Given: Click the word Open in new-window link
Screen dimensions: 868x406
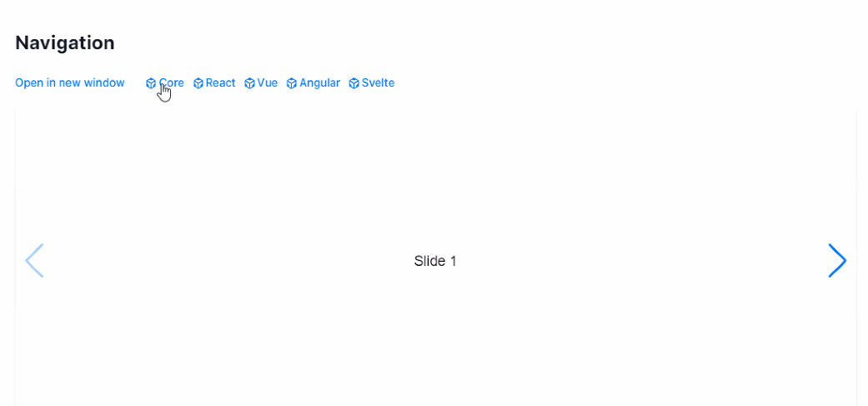Looking at the screenshot, I should [26, 83].
